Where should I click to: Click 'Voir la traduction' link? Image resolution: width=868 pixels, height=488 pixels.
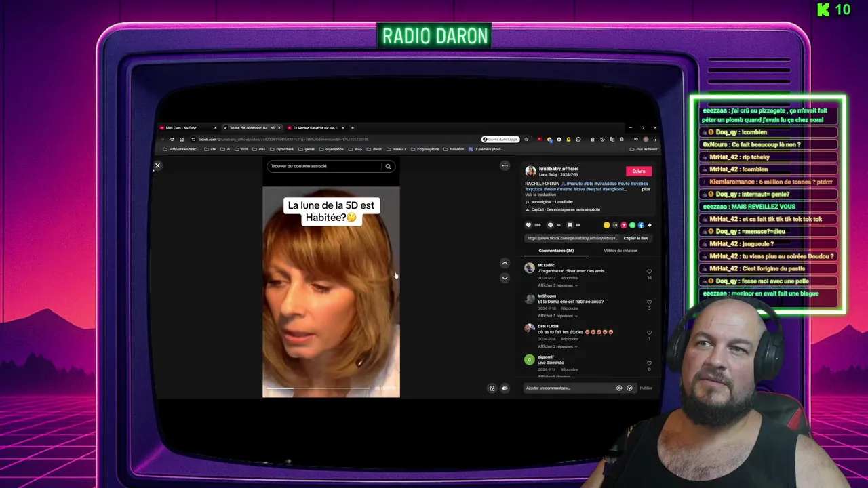click(x=540, y=195)
